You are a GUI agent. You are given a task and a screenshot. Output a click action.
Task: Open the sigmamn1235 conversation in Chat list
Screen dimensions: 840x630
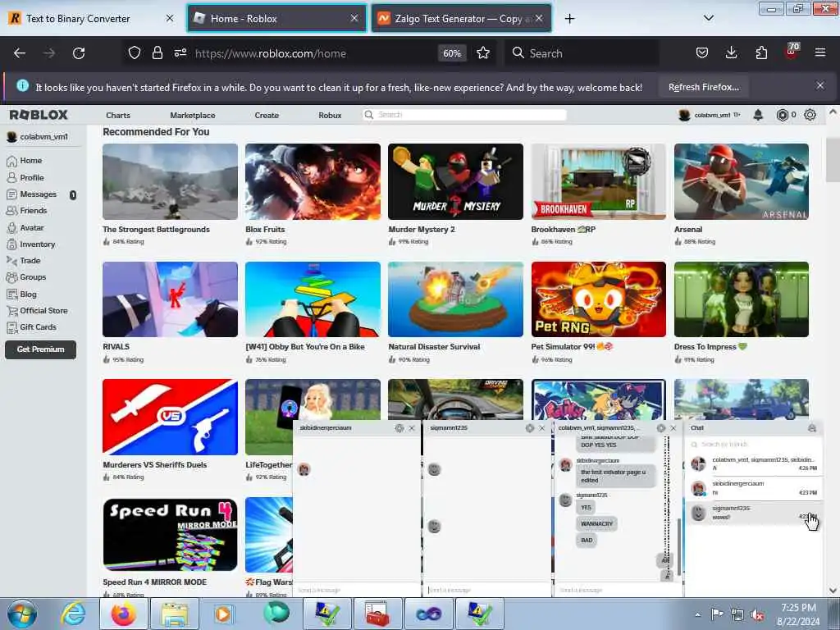(x=754, y=513)
